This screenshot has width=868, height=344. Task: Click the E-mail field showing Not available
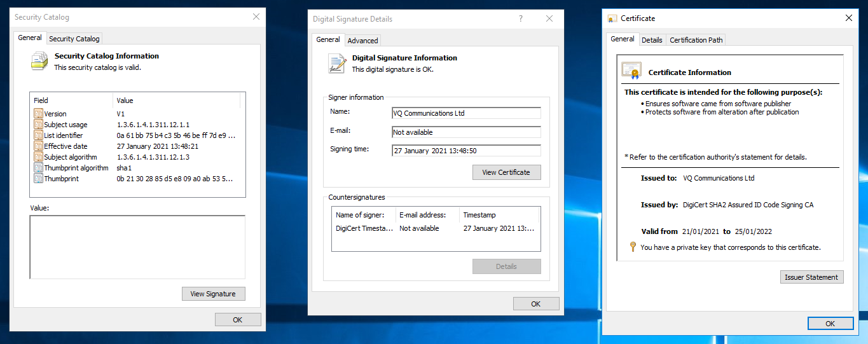(466, 132)
